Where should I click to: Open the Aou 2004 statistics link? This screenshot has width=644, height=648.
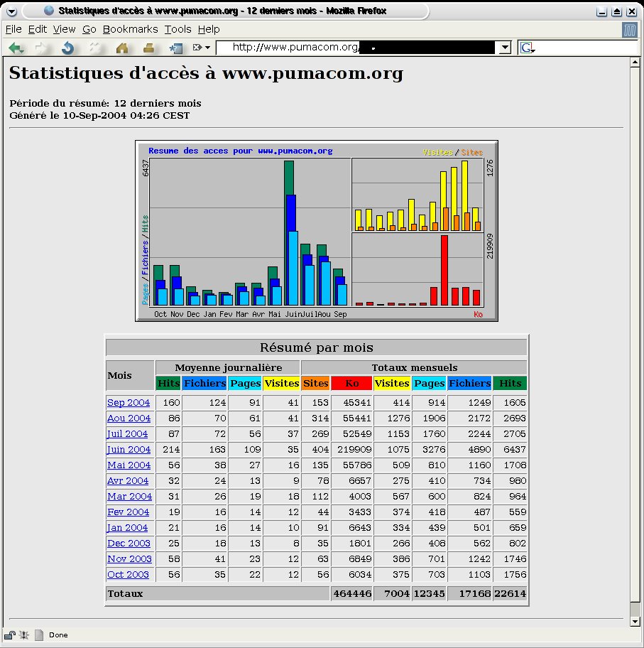pos(129,418)
